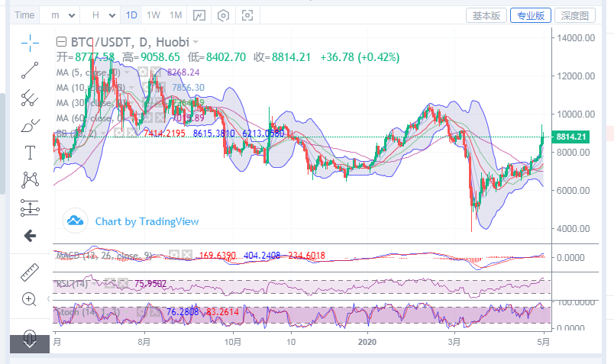This screenshot has width=614, height=364.
Task: Collapse the BTC/USDT legend box toggle
Action: 62,42
